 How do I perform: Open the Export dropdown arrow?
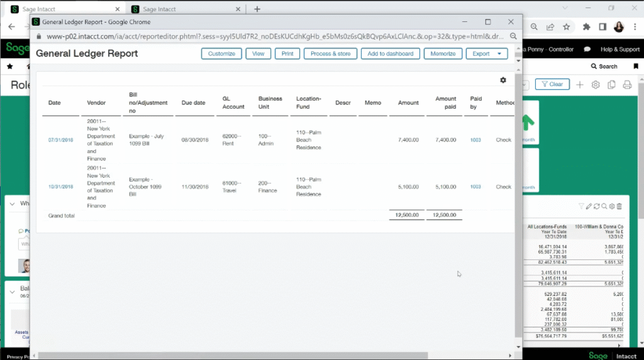pyautogui.click(x=499, y=54)
